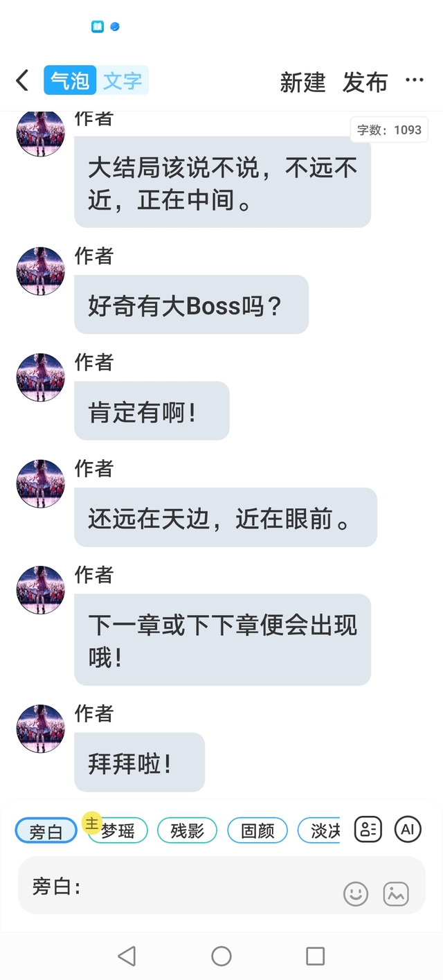Image resolution: width=443 pixels, height=980 pixels.
Task: Select the 梦瑶 main character chip
Action: pos(118,830)
